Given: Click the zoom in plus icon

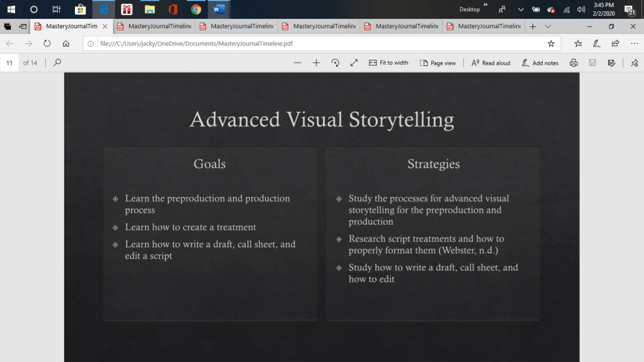Looking at the screenshot, I should coord(316,63).
